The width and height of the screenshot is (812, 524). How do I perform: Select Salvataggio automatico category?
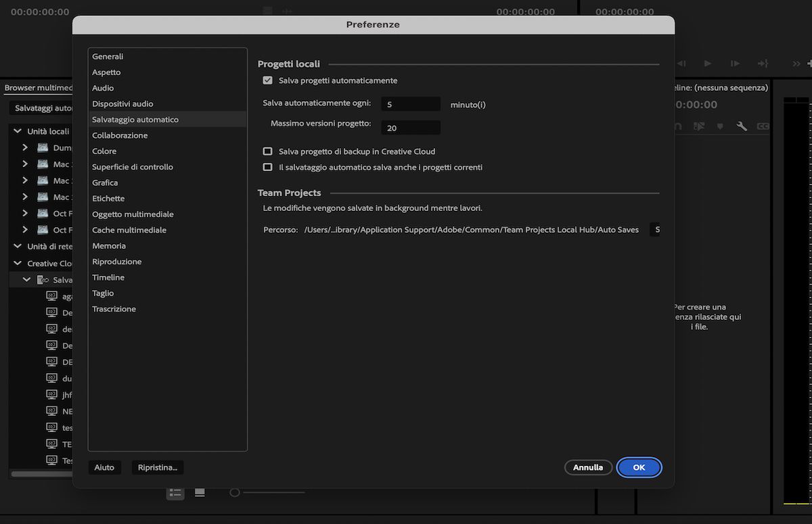(167, 120)
